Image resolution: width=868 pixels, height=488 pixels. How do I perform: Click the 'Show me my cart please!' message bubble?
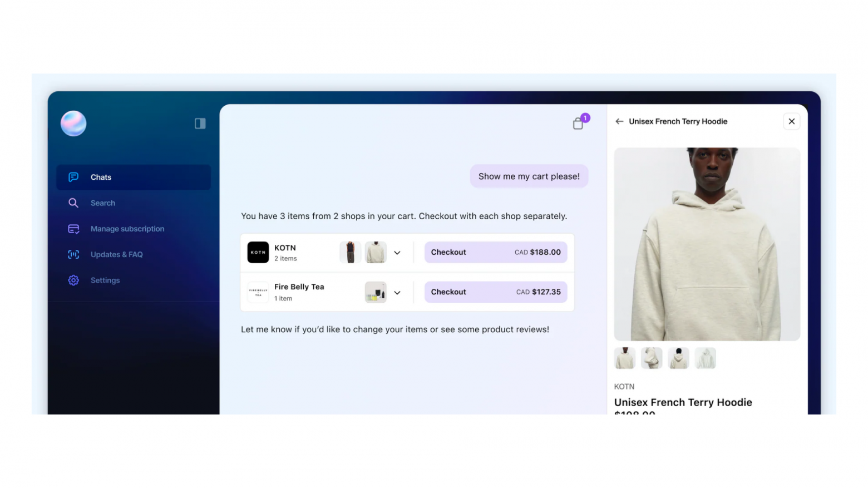(529, 176)
